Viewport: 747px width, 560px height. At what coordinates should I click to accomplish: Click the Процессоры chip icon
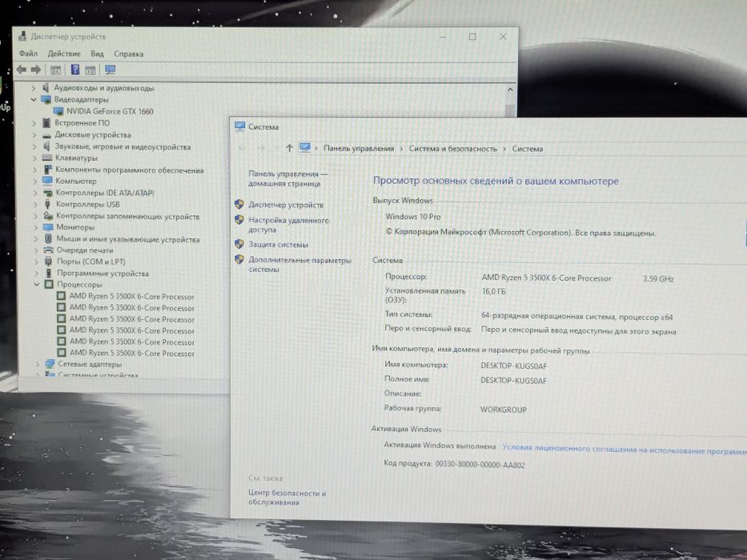(49, 284)
